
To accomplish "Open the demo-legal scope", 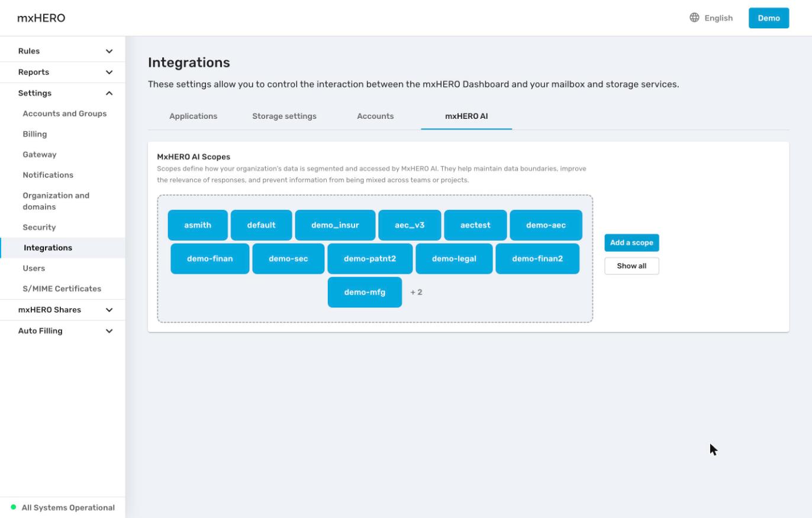I will (x=454, y=259).
